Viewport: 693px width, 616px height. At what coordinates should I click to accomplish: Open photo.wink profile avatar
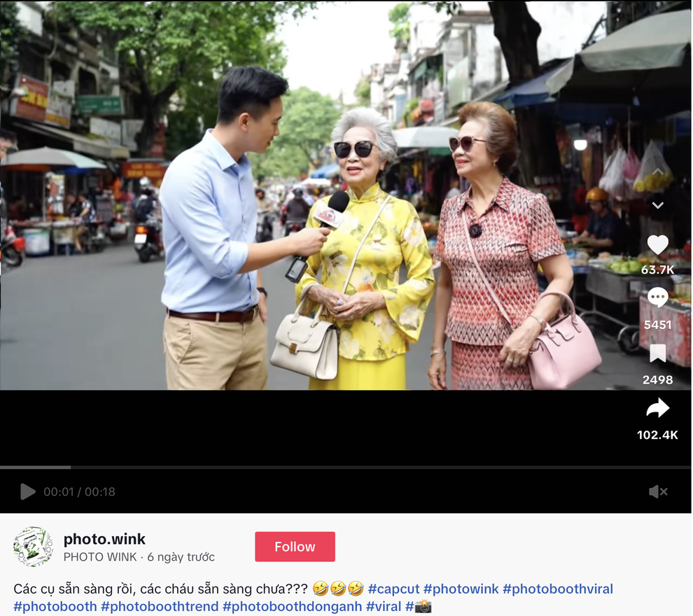pyautogui.click(x=34, y=547)
